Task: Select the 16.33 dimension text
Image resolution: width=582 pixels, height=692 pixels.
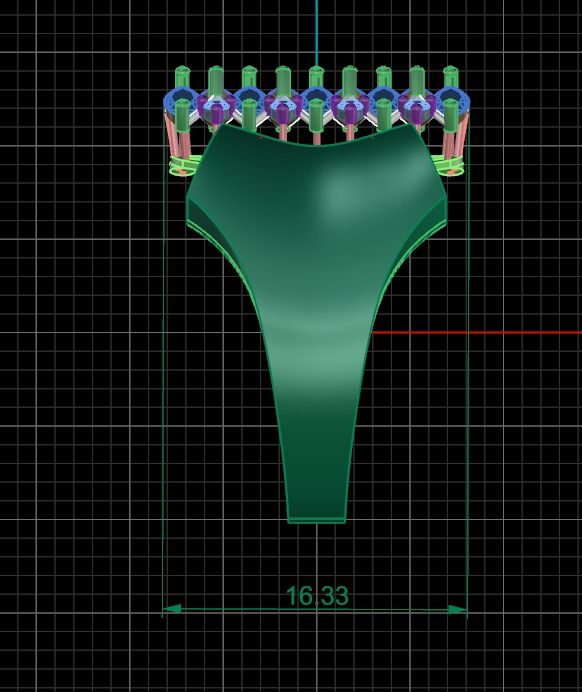Action: [x=317, y=596]
